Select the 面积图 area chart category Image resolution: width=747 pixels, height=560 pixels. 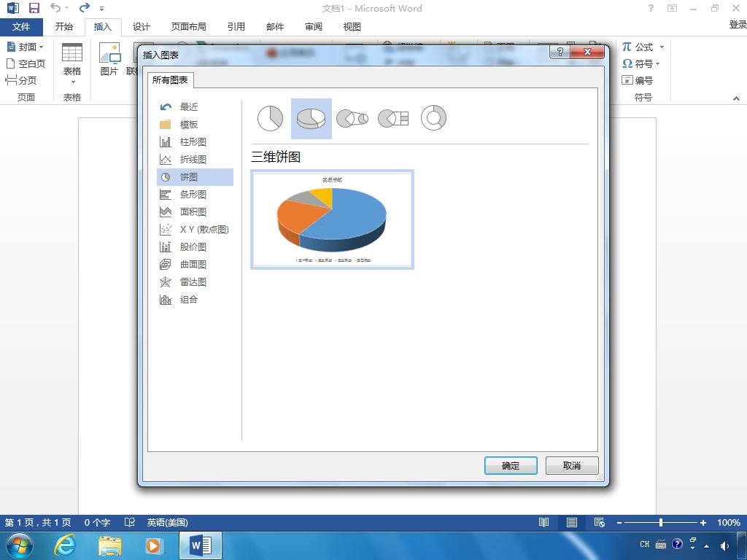pyautogui.click(x=196, y=212)
